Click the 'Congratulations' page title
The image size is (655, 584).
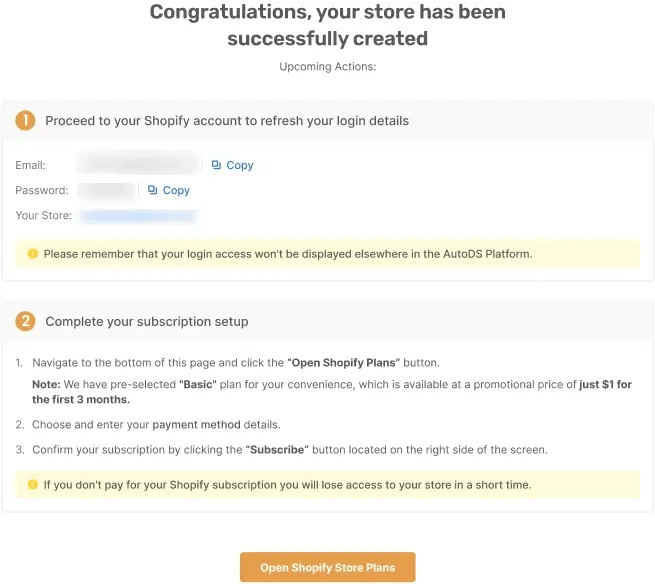(x=328, y=25)
